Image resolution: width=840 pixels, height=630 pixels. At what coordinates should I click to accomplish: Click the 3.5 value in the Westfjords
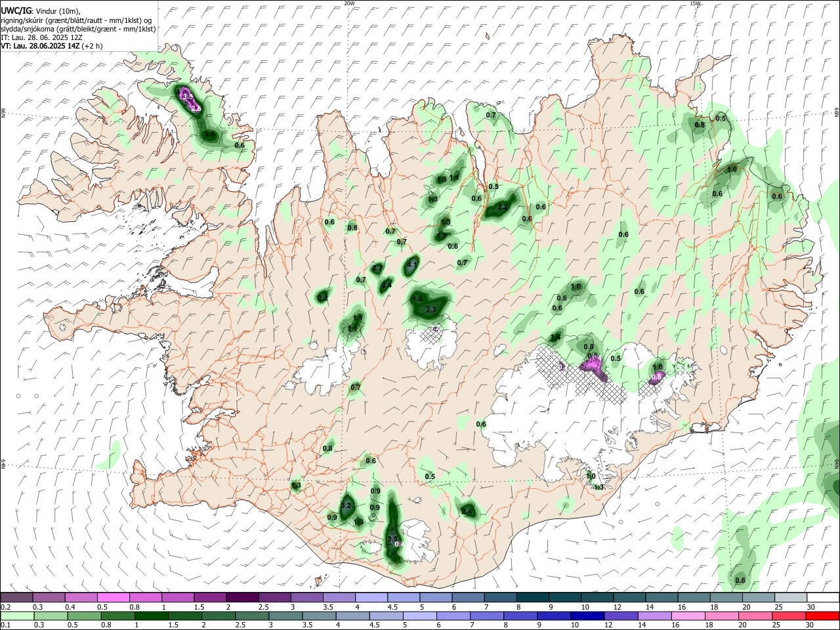click(188, 96)
